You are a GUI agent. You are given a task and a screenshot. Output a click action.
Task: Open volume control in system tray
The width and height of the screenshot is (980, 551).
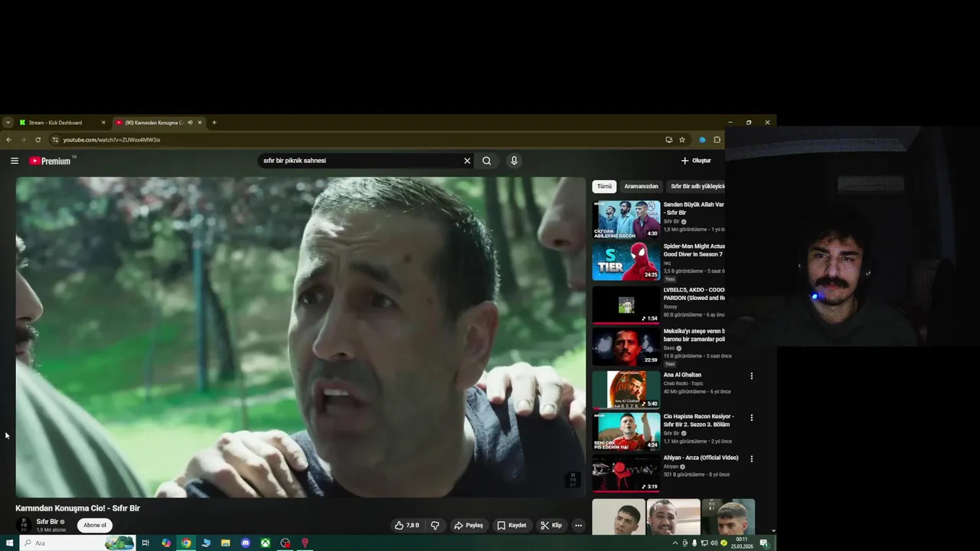(714, 543)
